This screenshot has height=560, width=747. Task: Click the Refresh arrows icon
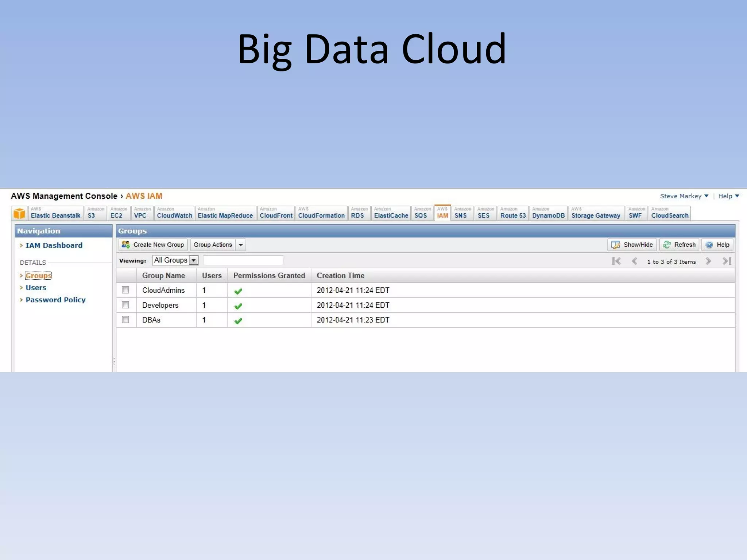tap(667, 245)
